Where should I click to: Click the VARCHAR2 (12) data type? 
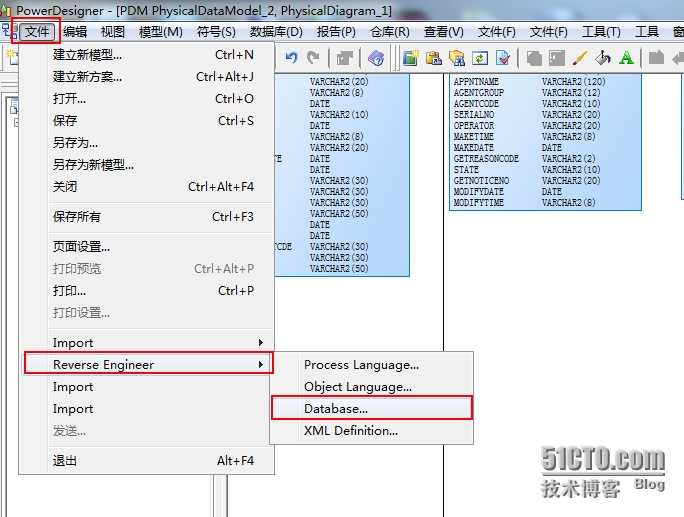571,92
